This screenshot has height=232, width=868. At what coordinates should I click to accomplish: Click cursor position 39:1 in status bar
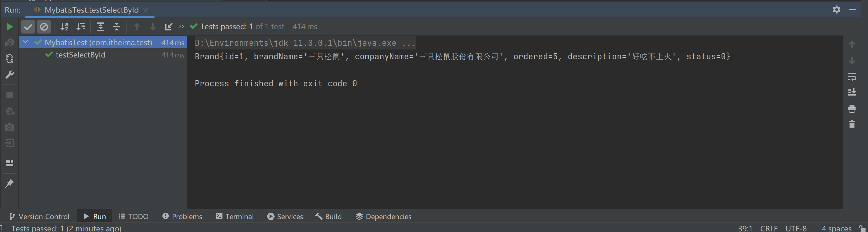click(745, 228)
